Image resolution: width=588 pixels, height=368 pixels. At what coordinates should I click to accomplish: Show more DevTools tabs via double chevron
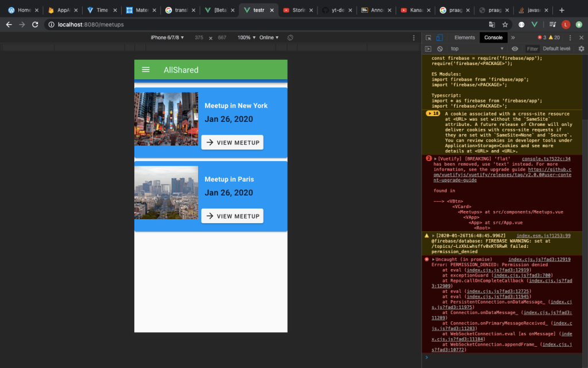click(513, 37)
